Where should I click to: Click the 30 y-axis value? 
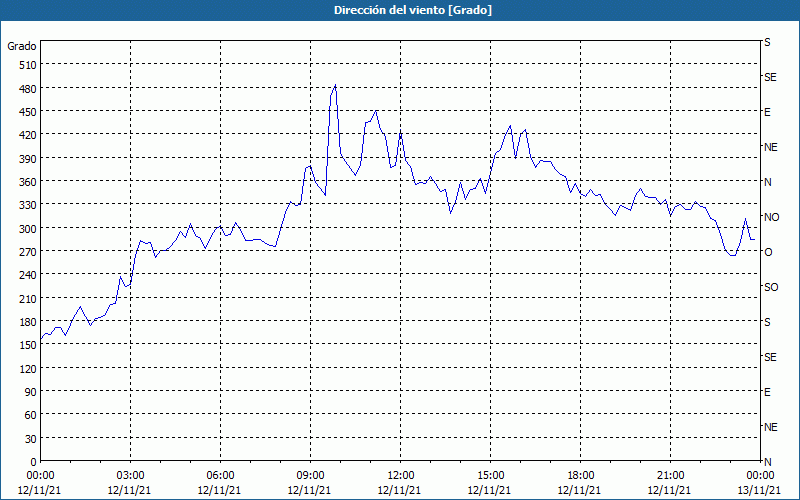[x=31, y=439]
